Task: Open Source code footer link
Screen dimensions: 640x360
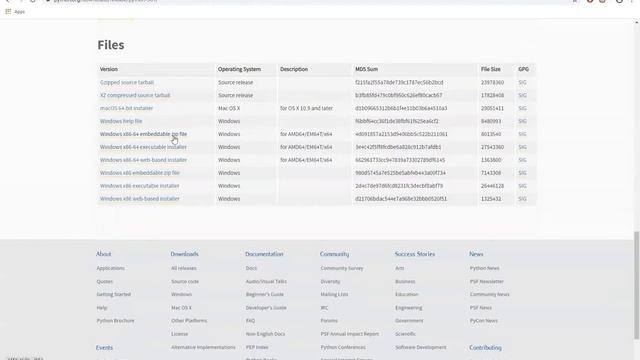Action: tap(185, 282)
